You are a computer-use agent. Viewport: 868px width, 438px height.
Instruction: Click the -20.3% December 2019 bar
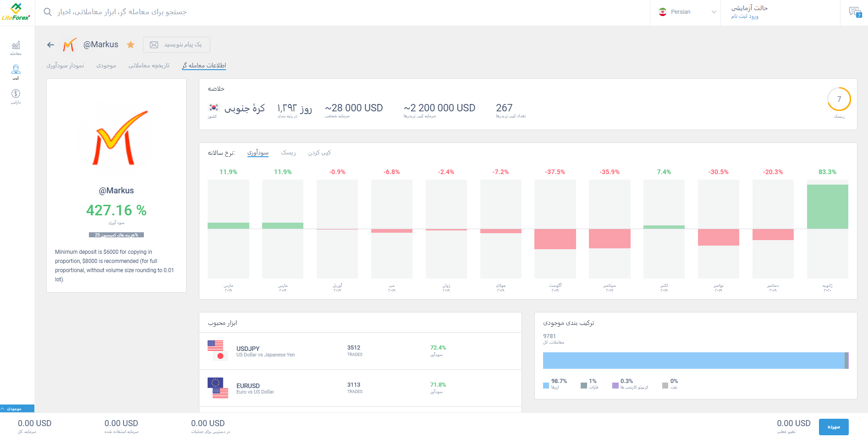[773, 235]
